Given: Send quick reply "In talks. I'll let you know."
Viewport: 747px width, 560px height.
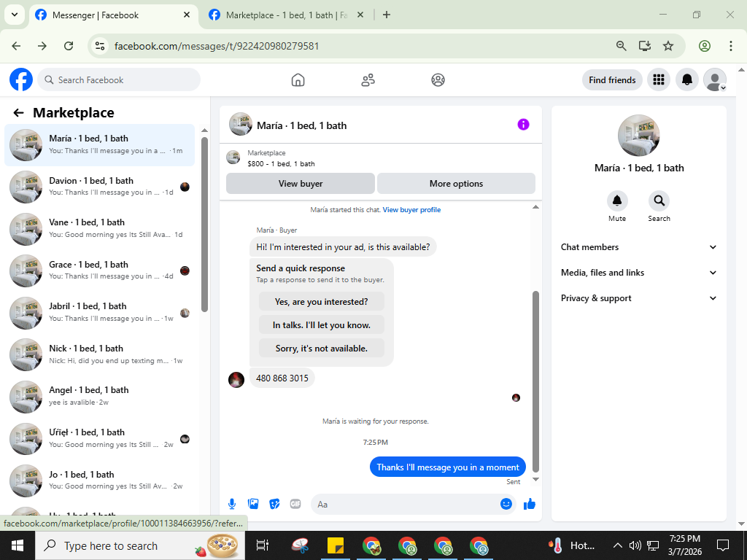Looking at the screenshot, I should (322, 325).
